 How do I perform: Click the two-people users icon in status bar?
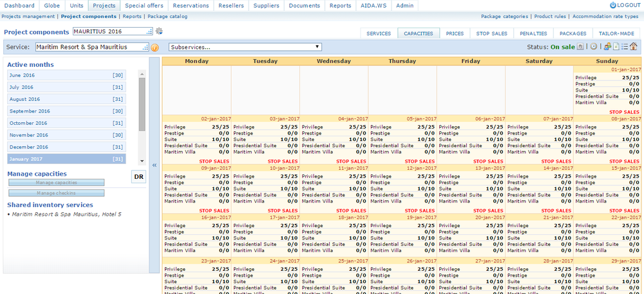[608, 47]
